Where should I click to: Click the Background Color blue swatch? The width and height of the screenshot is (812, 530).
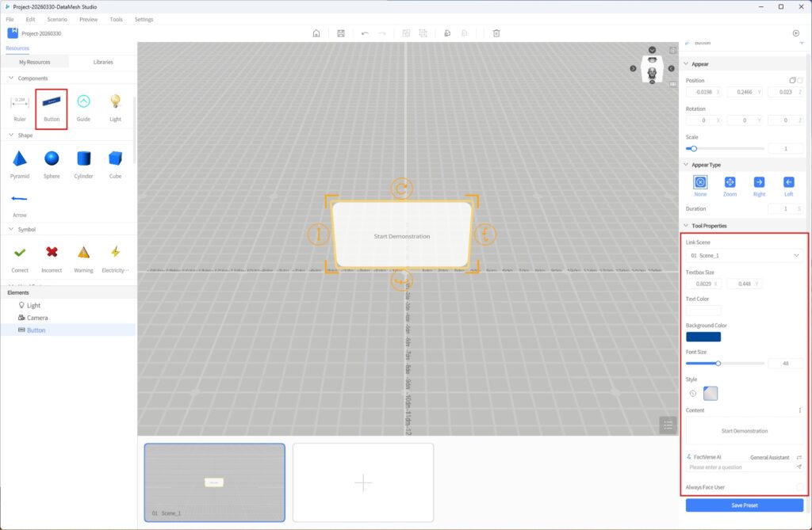click(x=703, y=337)
